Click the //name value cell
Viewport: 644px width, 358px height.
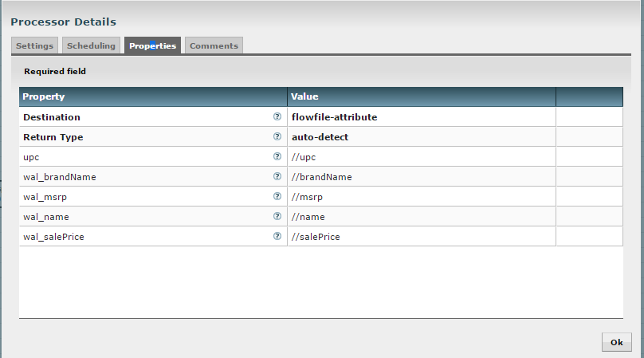[421, 217]
